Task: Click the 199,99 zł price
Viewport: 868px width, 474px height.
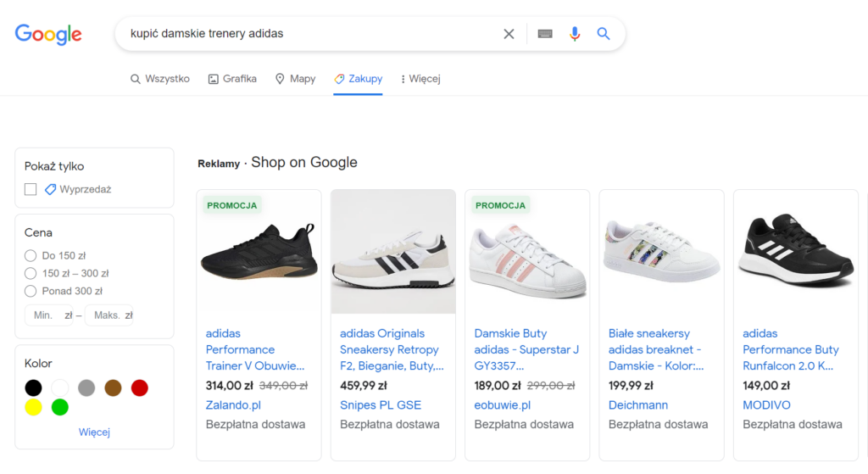Action: click(631, 386)
